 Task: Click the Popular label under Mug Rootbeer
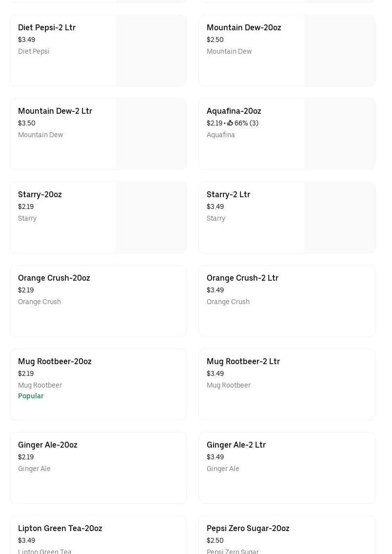[31, 396]
